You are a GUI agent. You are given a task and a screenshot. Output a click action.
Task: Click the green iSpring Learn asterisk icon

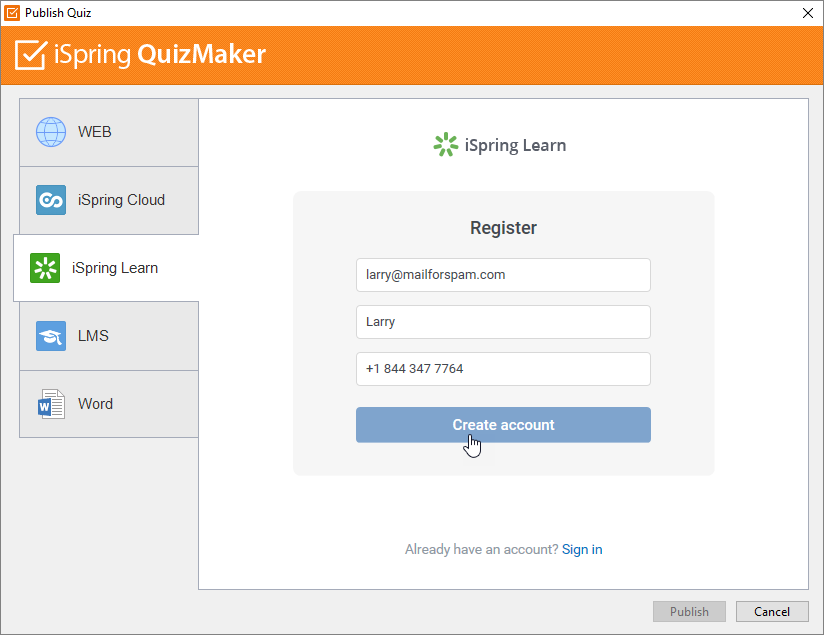click(44, 267)
